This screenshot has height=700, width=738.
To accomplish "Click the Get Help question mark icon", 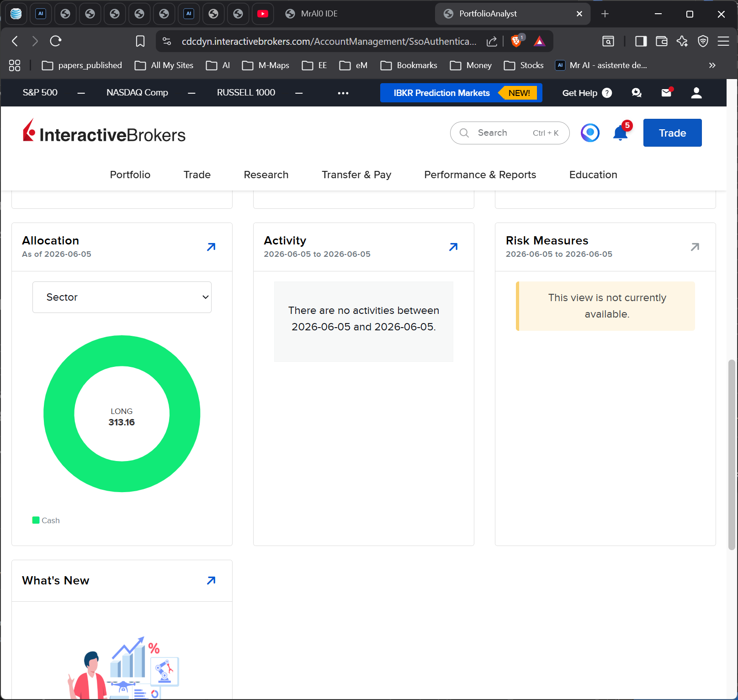I will (x=607, y=93).
